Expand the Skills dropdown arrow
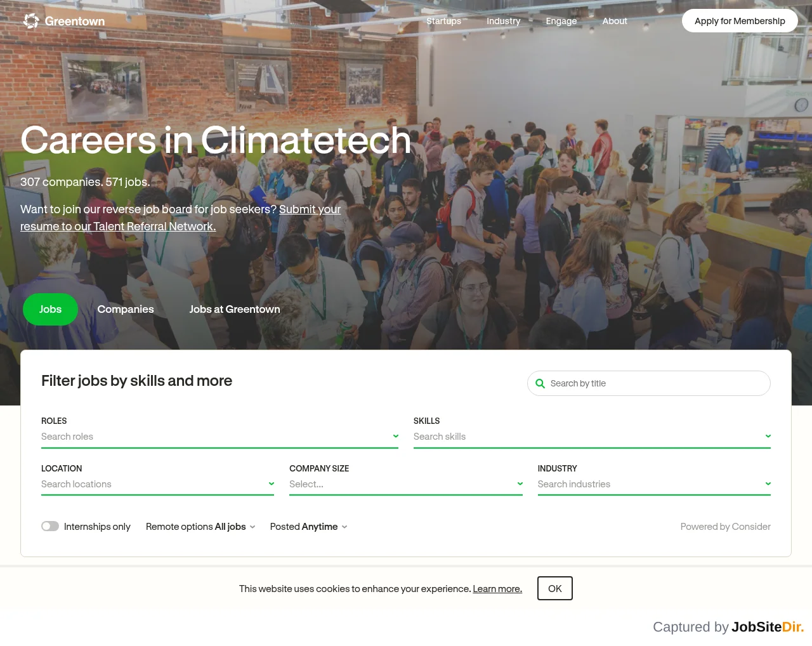The width and height of the screenshot is (812, 646). [x=768, y=436]
